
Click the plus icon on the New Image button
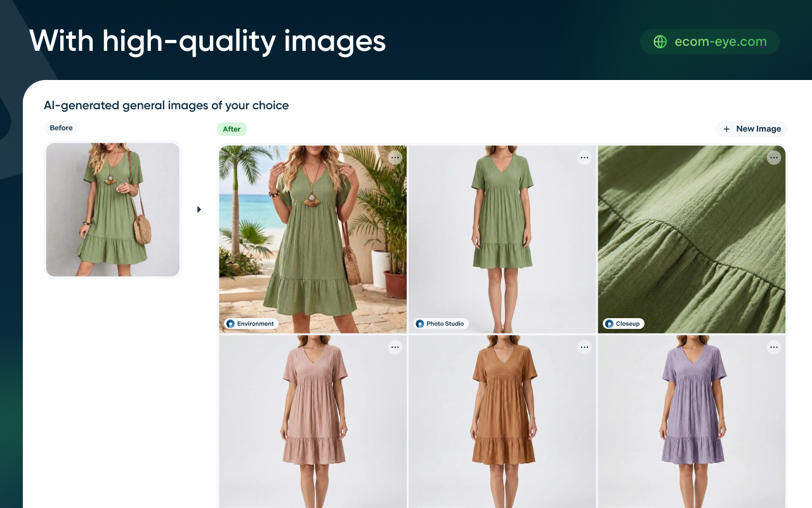(x=725, y=129)
